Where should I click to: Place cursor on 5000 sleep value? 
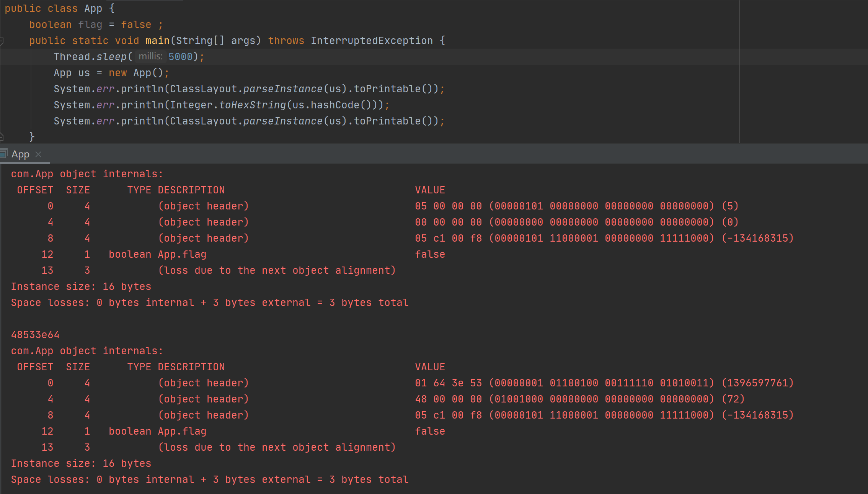click(x=180, y=57)
